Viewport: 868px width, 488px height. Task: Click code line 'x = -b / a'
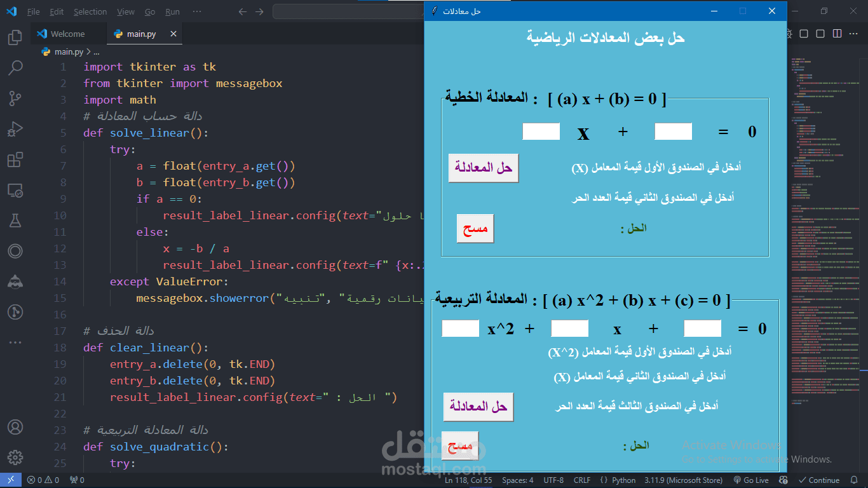[196, 248]
